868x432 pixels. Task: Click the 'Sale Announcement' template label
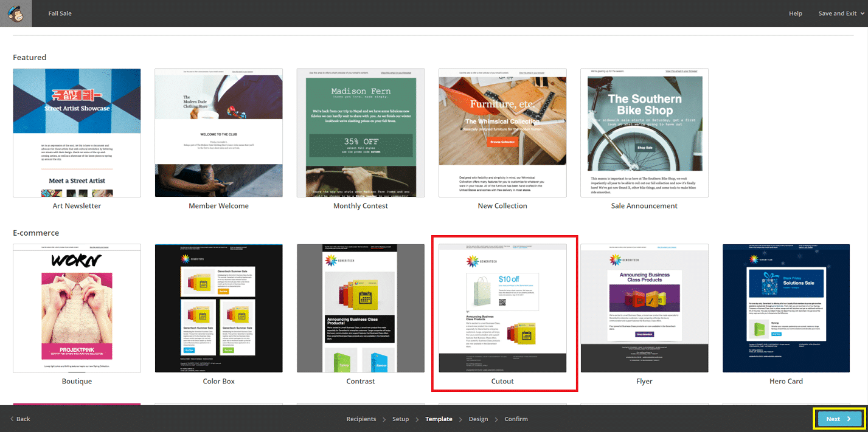pyautogui.click(x=644, y=206)
